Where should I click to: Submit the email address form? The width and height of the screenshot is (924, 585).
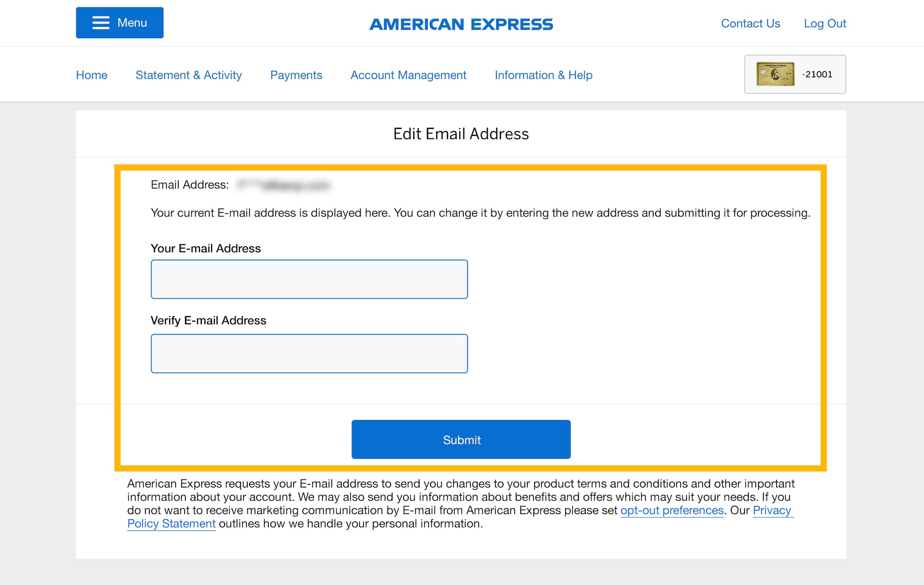click(x=462, y=440)
